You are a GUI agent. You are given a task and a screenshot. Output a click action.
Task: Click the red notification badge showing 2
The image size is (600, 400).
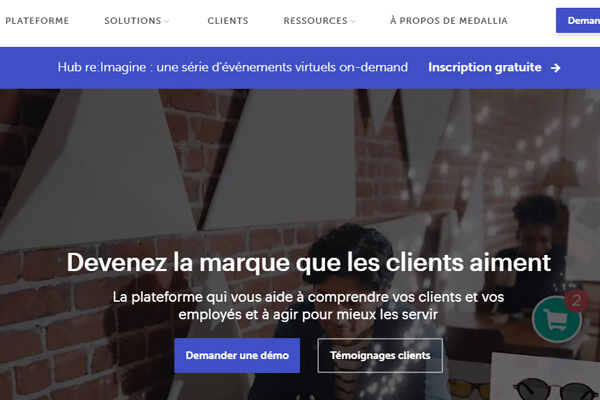tap(576, 301)
